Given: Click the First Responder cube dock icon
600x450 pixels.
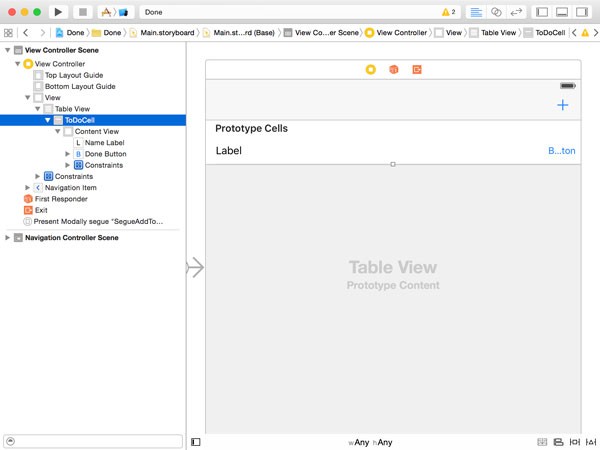Looking at the screenshot, I should point(394,70).
